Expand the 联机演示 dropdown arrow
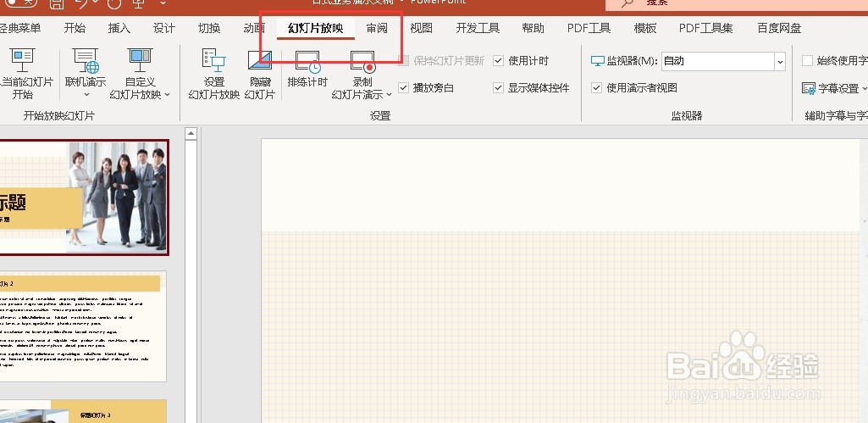The image size is (868, 423). pyautogui.click(x=86, y=95)
